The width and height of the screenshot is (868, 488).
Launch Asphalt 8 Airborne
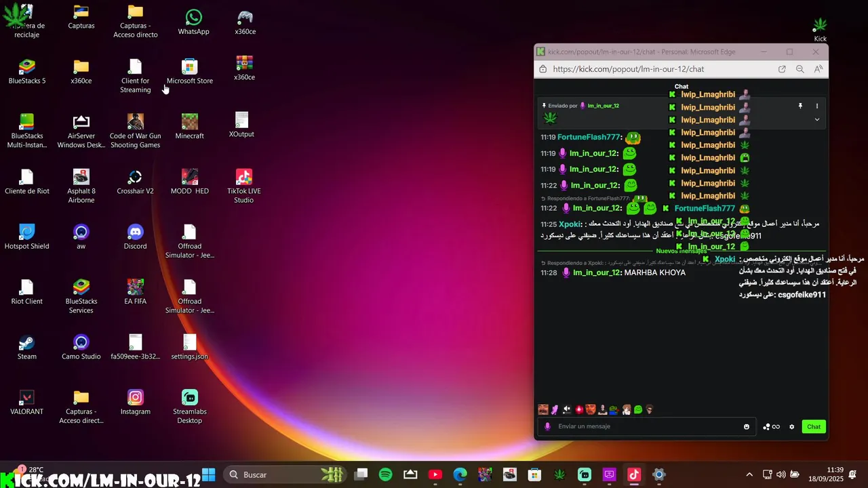coord(81,186)
